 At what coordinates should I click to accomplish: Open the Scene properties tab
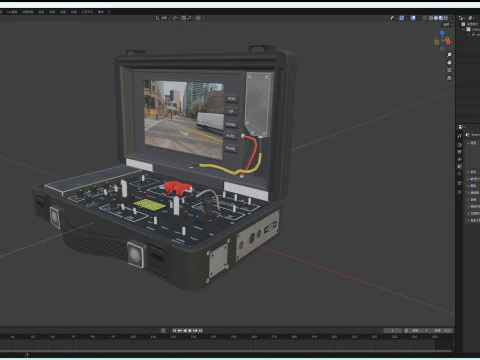click(460, 166)
